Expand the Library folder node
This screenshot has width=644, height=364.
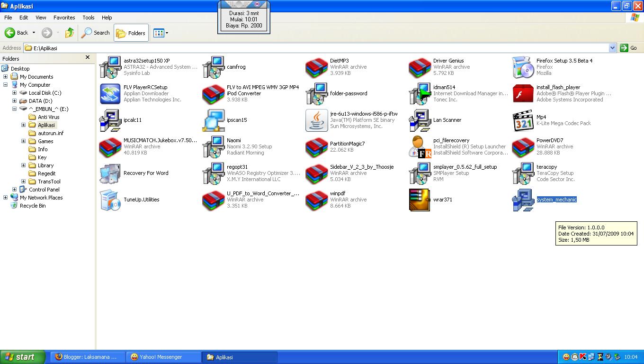(23, 165)
